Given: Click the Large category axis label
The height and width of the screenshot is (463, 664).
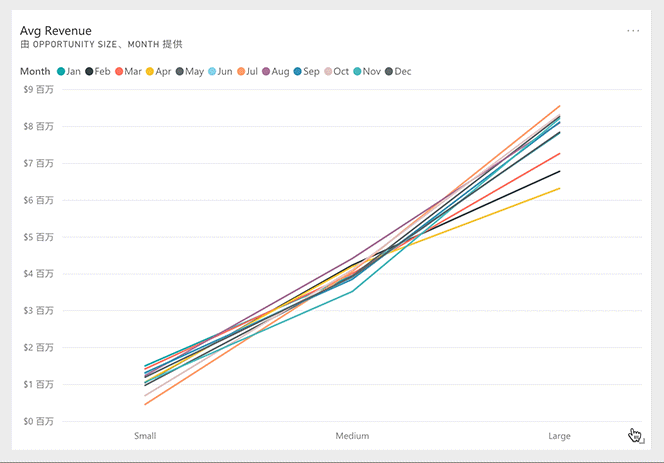Looking at the screenshot, I should pyautogui.click(x=559, y=436).
